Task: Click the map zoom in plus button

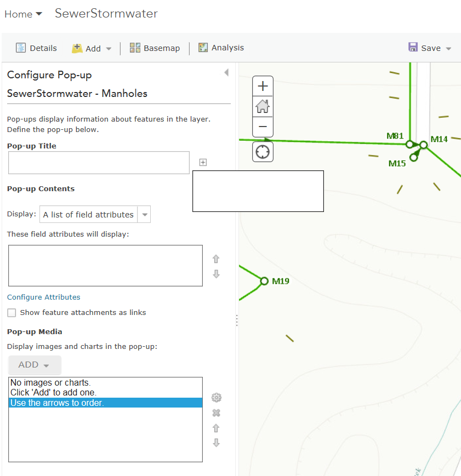Action: pos(263,86)
